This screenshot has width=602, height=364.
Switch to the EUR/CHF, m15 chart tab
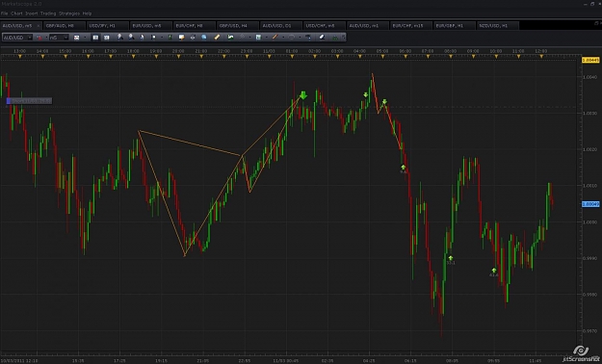[x=410, y=26]
